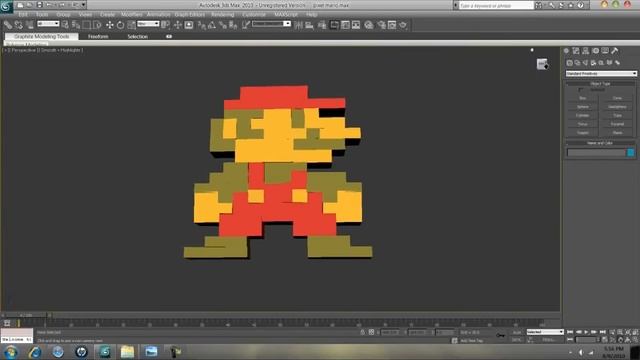Screen dimensions: 640x360
Task: Open the Hierarchy panel tab icon
Action: click(586, 51)
